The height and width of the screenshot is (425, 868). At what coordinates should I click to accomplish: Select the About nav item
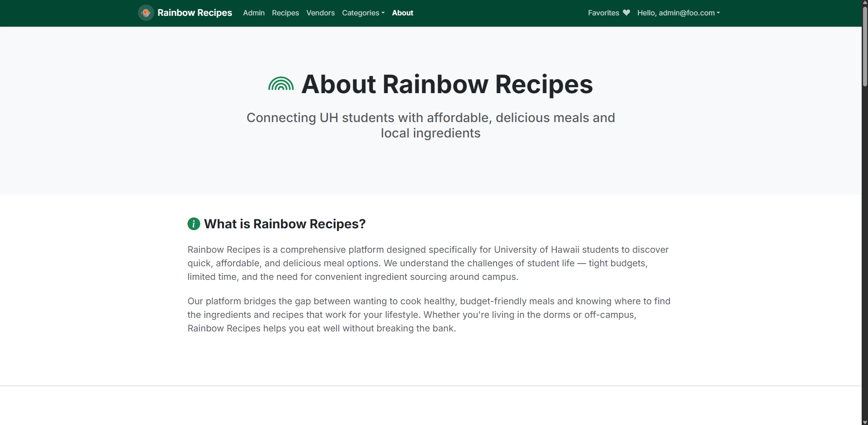(402, 13)
